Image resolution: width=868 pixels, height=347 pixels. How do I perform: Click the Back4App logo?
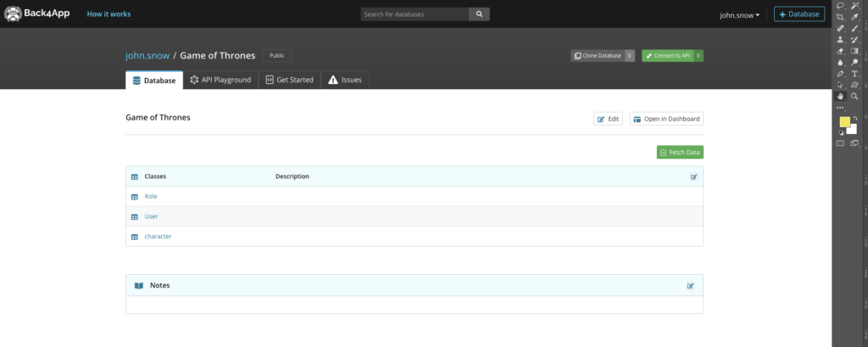tap(37, 14)
